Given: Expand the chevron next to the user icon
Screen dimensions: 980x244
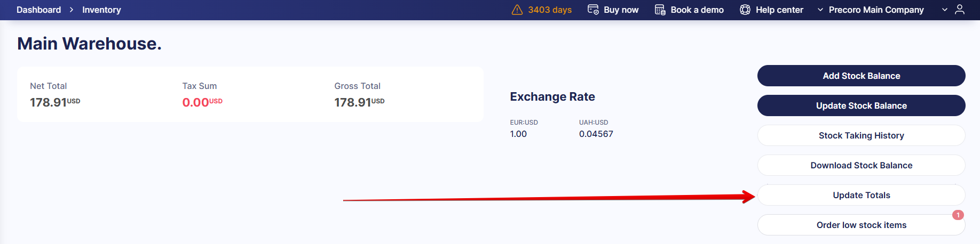Looking at the screenshot, I should [x=945, y=10].
